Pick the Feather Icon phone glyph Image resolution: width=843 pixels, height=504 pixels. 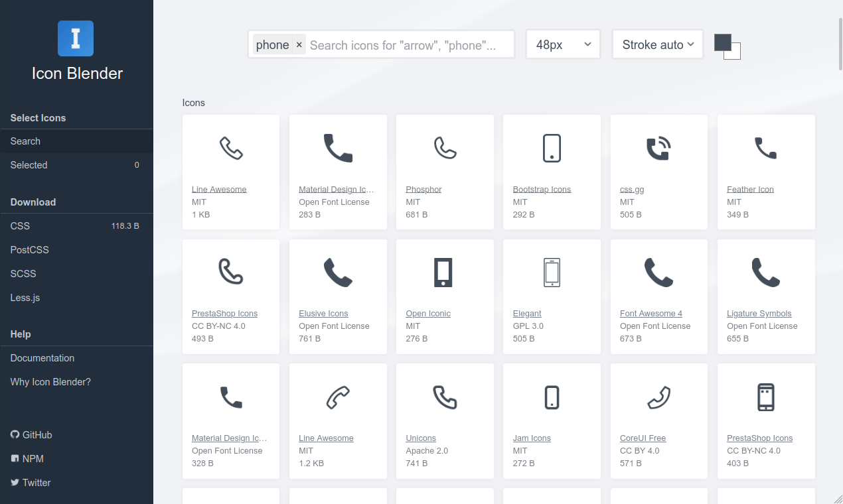click(x=766, y=148)
